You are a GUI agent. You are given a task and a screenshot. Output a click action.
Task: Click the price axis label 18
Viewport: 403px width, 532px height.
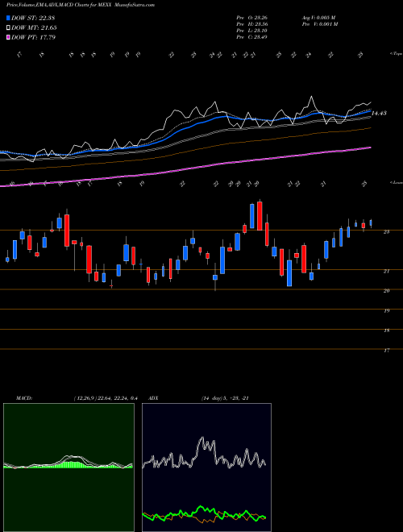pyautogui.click(x=386, y=330)
